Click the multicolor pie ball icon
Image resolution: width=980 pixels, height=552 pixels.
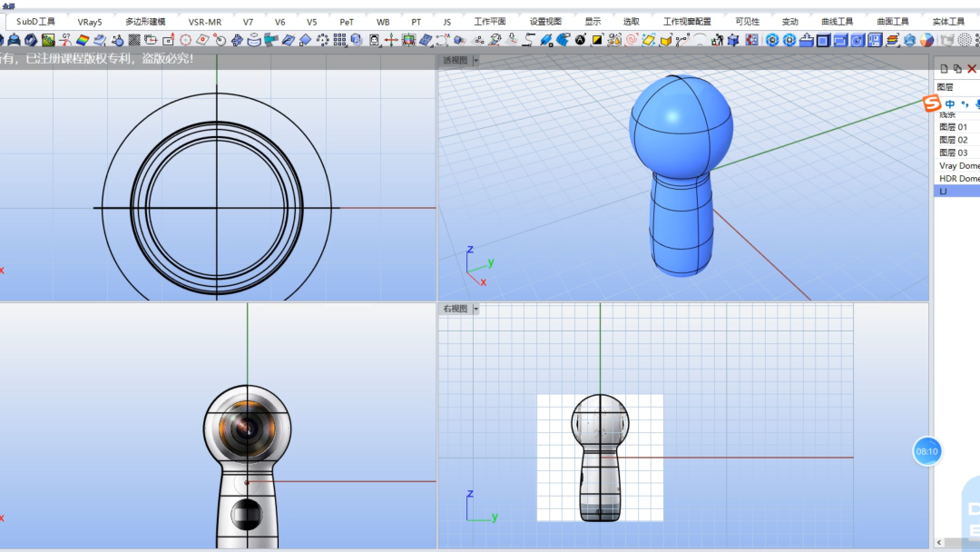[926, 41]
